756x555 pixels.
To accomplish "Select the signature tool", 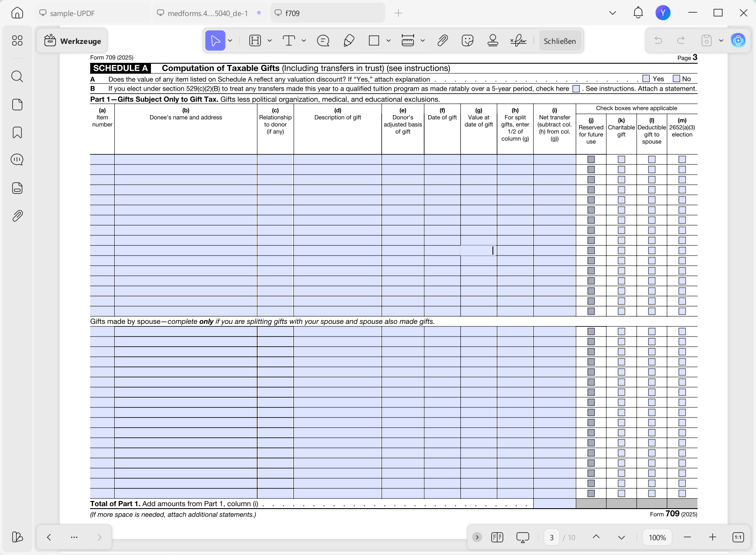I will 518,40.
